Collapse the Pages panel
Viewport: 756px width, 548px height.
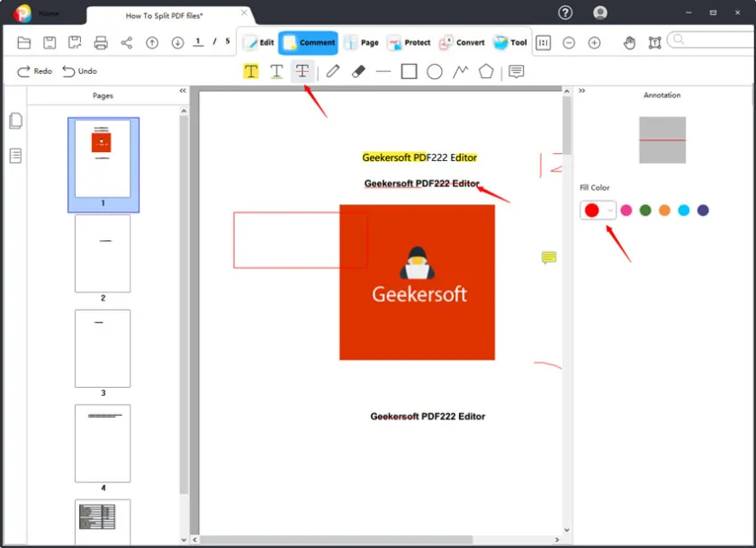click(x=183, y=91)
